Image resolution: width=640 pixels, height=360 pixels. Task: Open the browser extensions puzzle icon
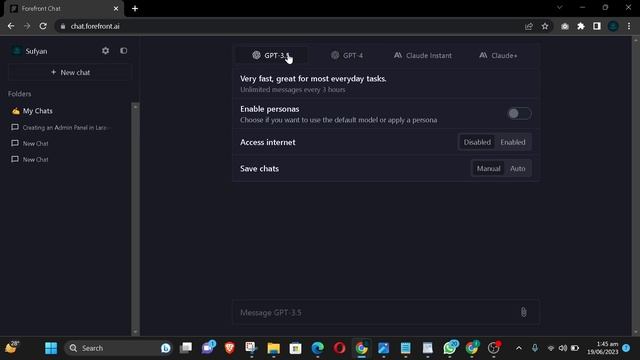pyautogui.click(x=581, y=26)
